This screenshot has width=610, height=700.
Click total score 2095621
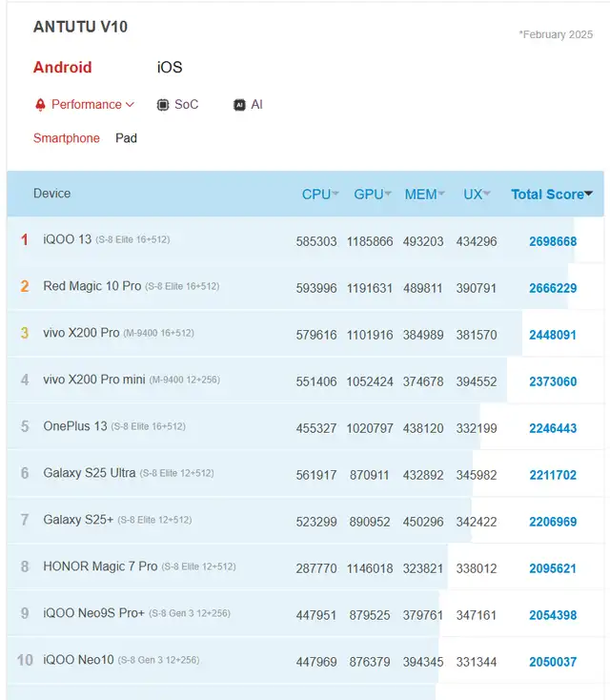(x=553, y=568)
